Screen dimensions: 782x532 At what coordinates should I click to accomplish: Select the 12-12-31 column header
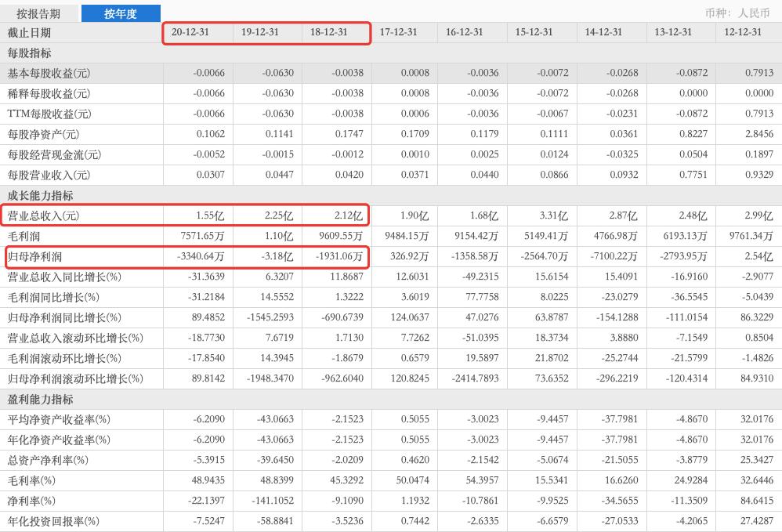(x=742, y=32)
